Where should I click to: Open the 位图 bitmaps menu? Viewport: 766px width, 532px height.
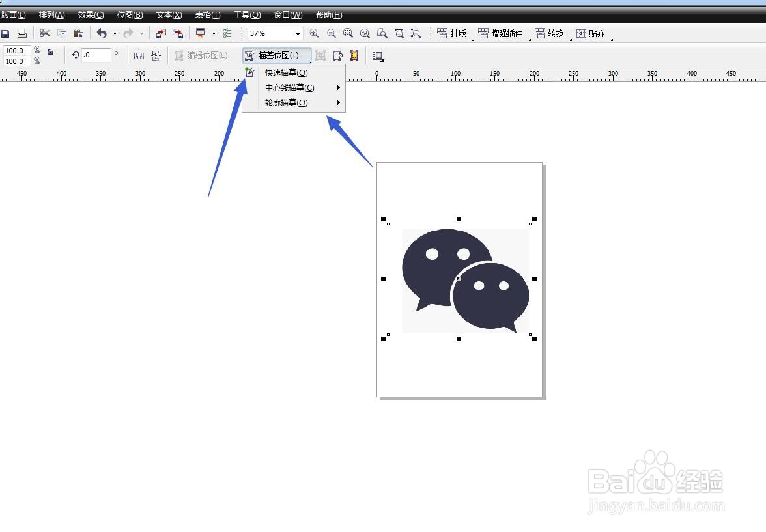point(130,15)
